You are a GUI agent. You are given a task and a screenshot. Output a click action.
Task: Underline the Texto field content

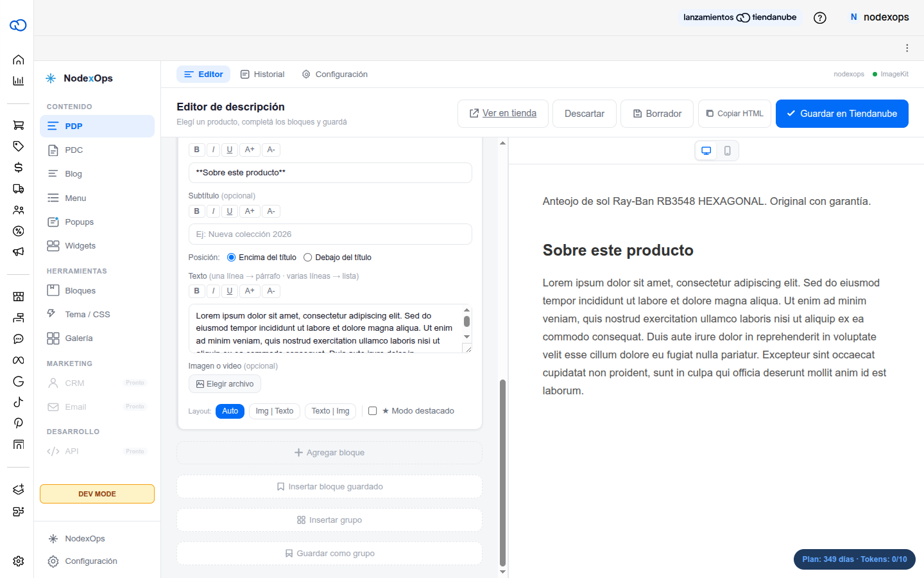[229, 291]
